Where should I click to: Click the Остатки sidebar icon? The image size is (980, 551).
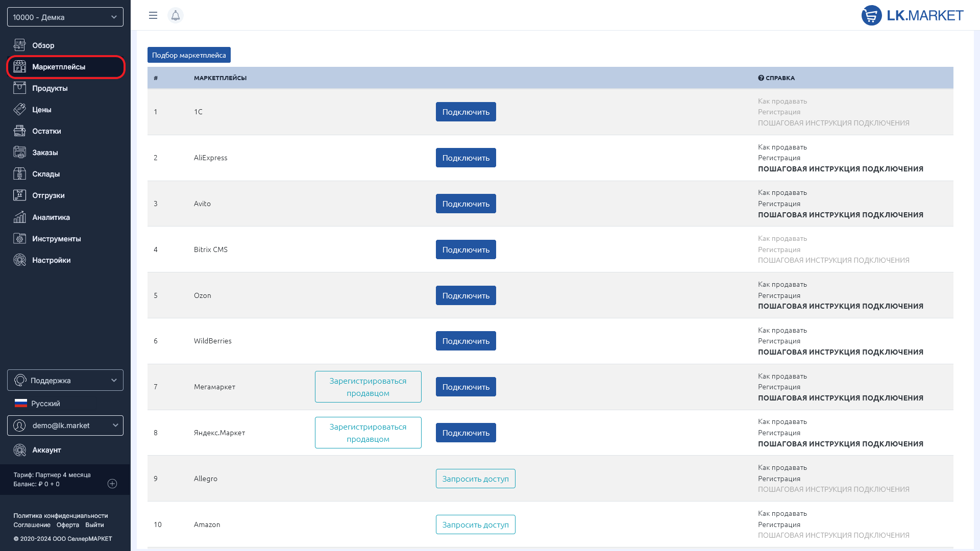(19, 131)
